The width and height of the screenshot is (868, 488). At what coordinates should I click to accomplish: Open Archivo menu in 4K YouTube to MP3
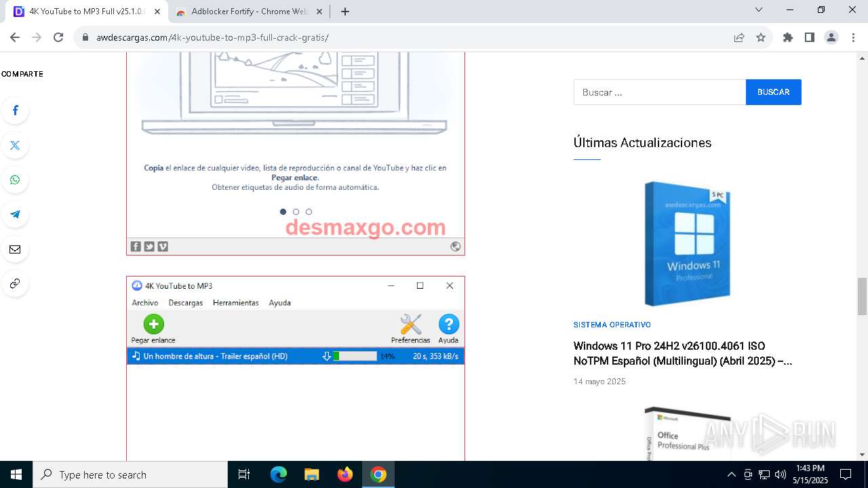click(145, 303)
